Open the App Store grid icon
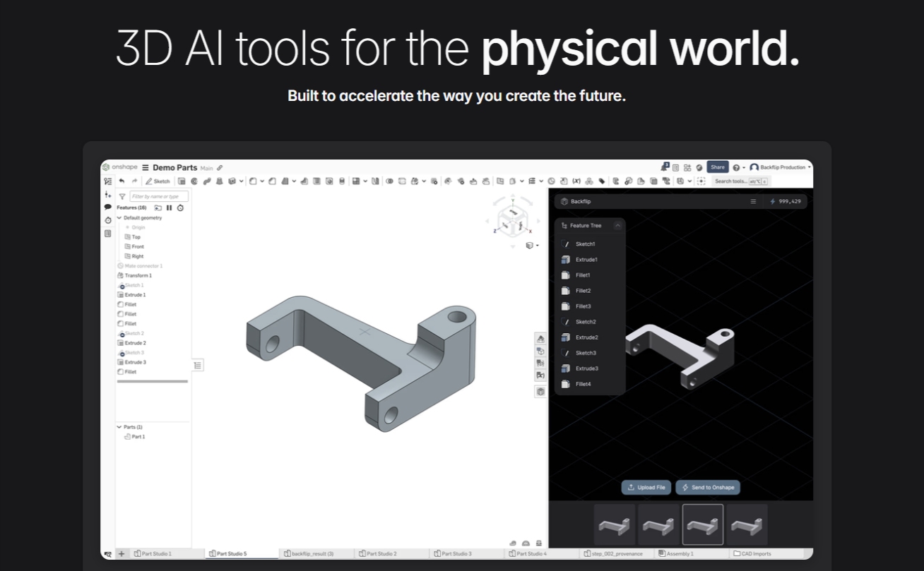924x571 pixels. (687, 168)
